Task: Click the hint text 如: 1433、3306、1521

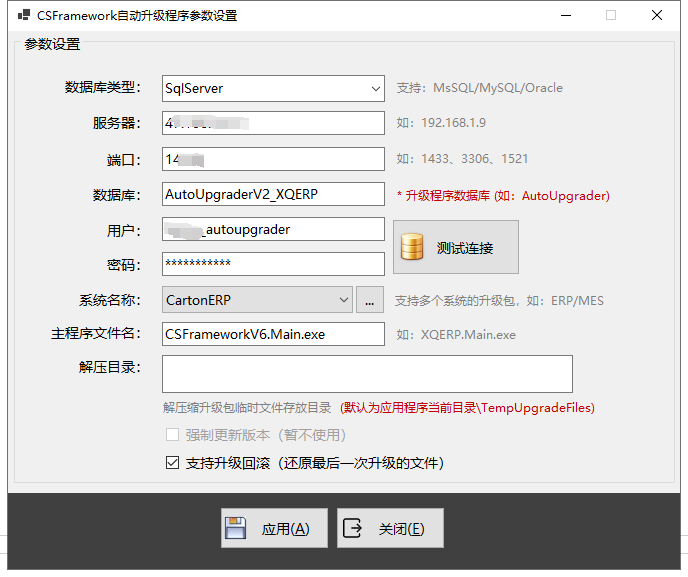Action: click(x=462, y=158)
